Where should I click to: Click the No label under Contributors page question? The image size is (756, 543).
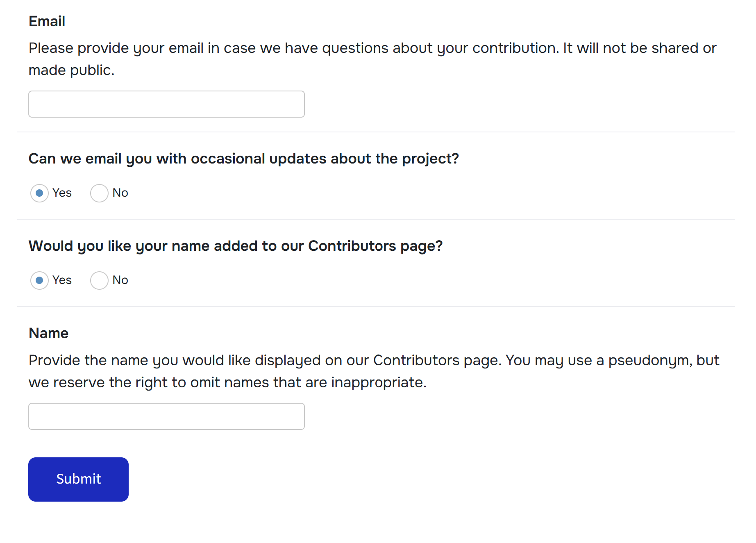120,280
